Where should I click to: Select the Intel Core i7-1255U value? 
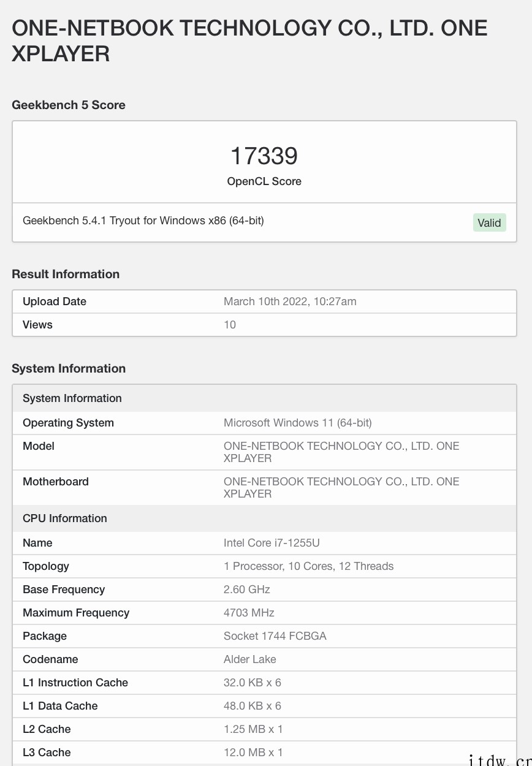pos(272,543)
